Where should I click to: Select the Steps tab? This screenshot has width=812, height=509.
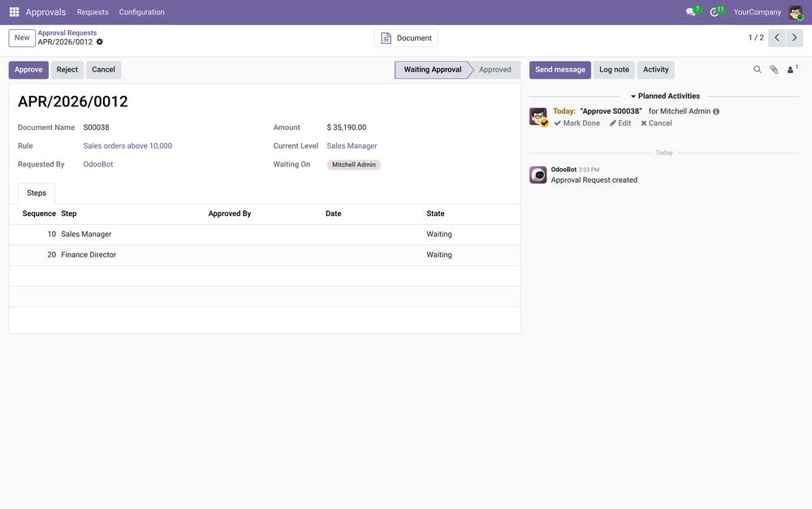37,193
